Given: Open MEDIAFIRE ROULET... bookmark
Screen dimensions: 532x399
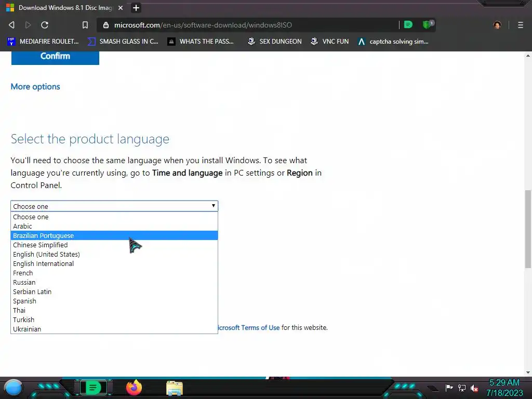Looking at the screenshot, I should pyautogui.click(x=43, y=42).
